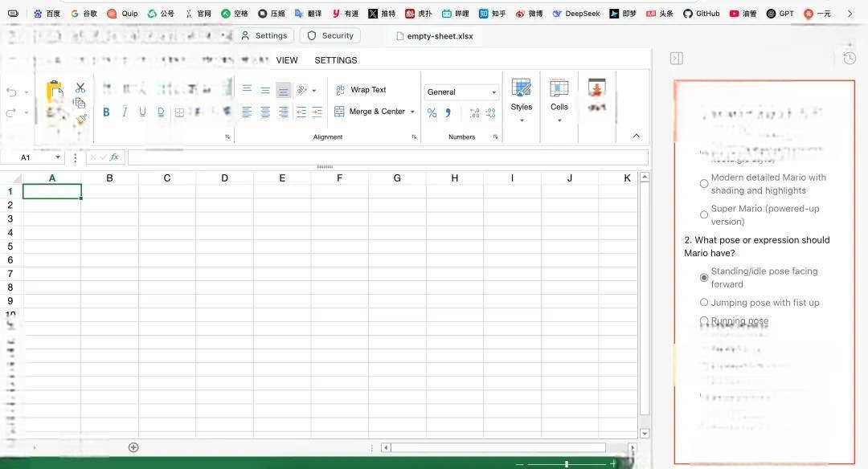Add a new sheet with plus icon

[133, 447]
